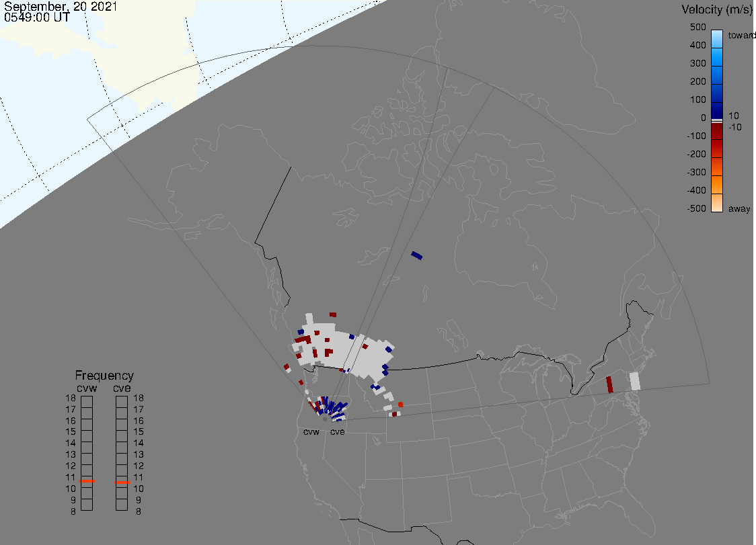Select the -200 velocity scale label
This screenshot has height=545, width=756.
point(696,154)
